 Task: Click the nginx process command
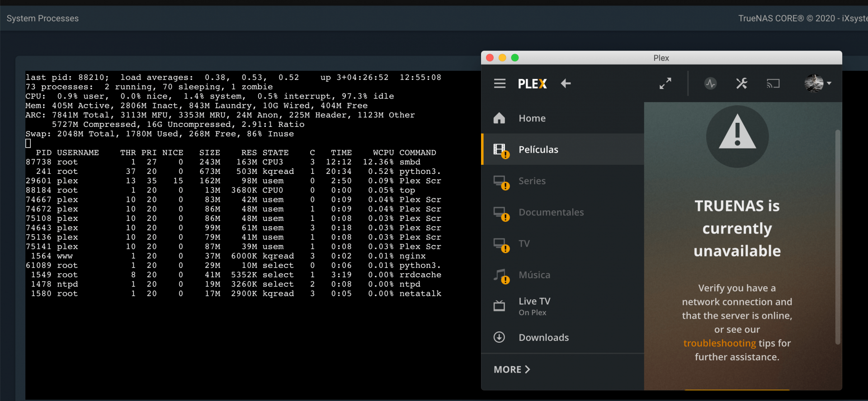pos(413,256)
